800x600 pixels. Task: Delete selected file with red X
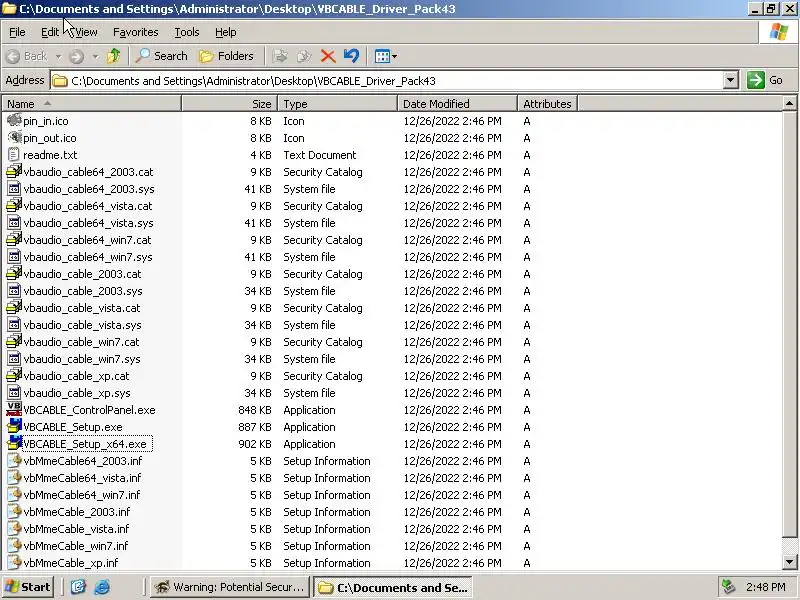[328, 56]
